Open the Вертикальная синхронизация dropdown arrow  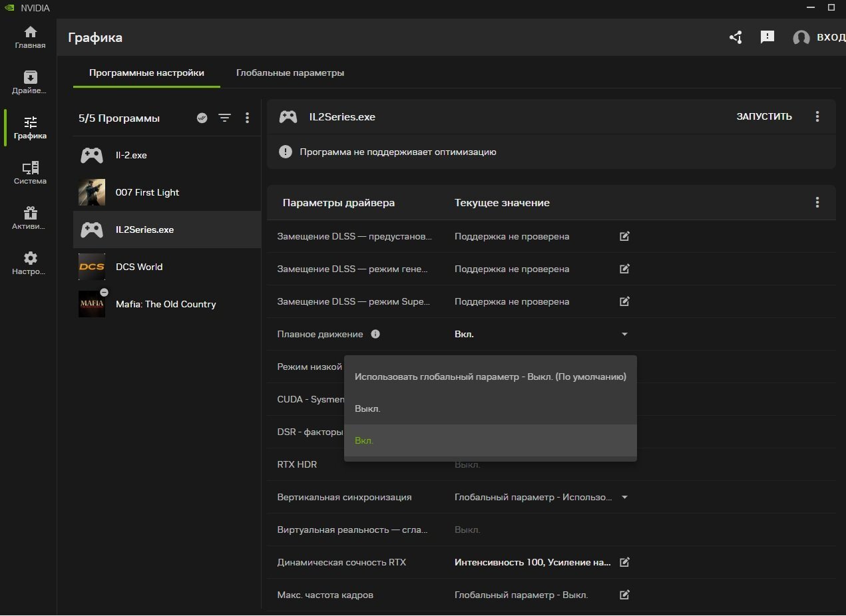click(624, 497)
